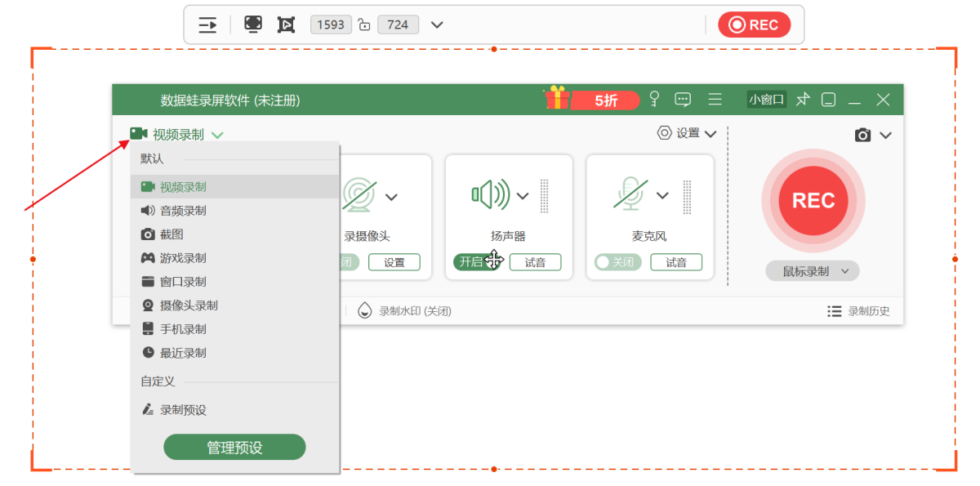
Task: Toggle the 麦克风 关闭 switch
Action: pos(618,262)
